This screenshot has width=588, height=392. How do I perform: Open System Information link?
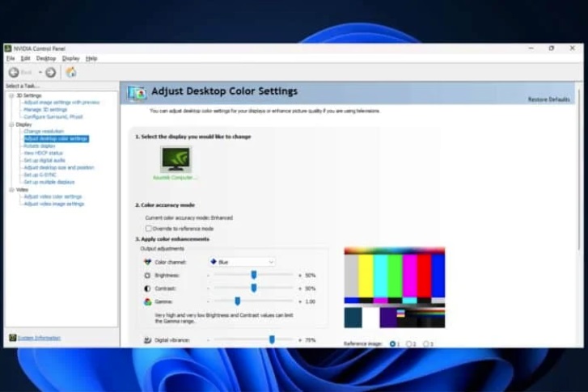tap(39, 338)
